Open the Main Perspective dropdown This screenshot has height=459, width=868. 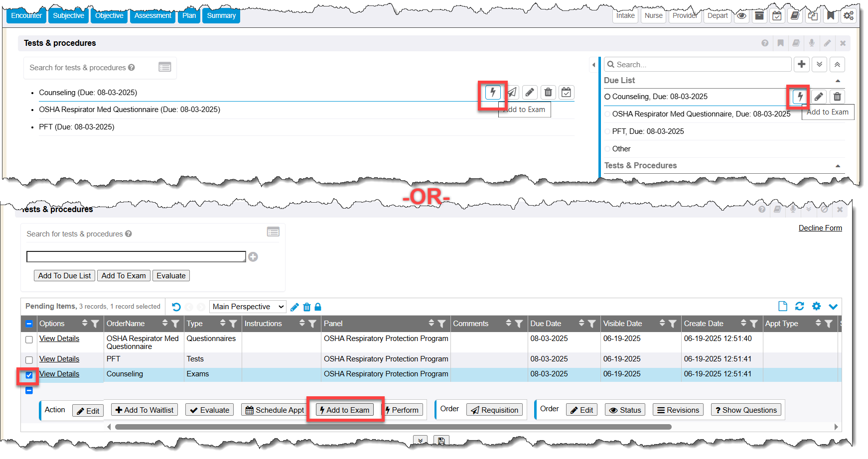[x=248, y=307]
